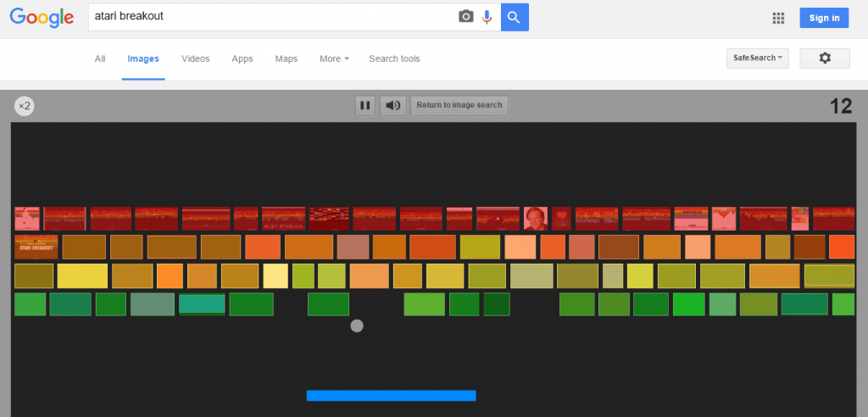Image resolution: width=868 pixels, height=417 pixels.
Task: Click the atari breakout search field
Action: (x=274, y=17)
